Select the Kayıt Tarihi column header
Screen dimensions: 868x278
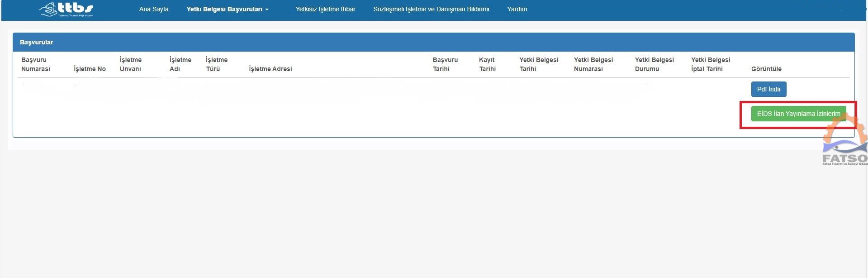[487, 64]
